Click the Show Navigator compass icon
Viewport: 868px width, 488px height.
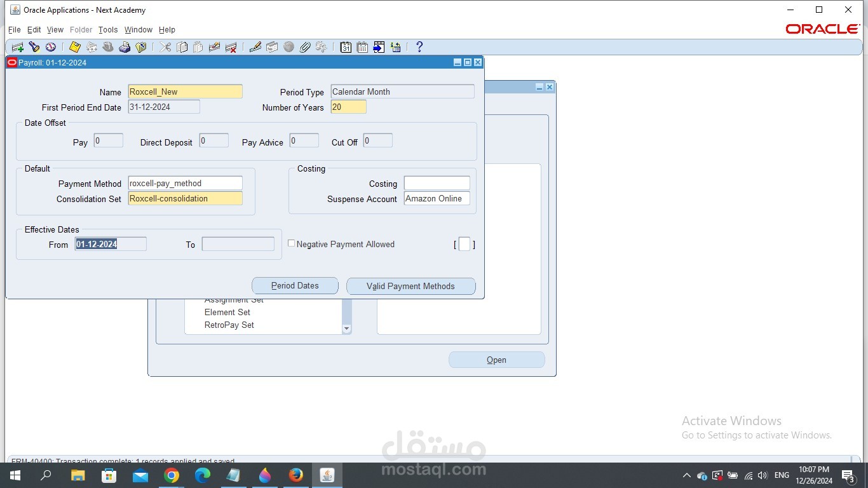pos(51,47)
